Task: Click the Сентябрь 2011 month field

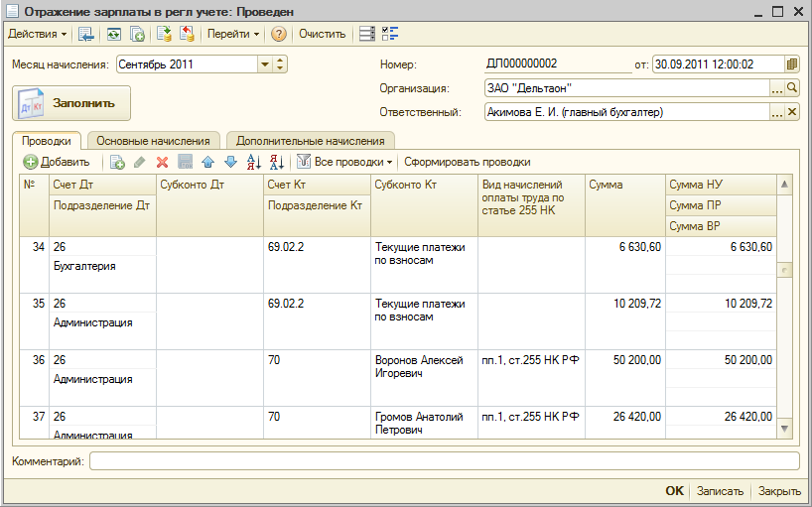Action: pos(187,64)
